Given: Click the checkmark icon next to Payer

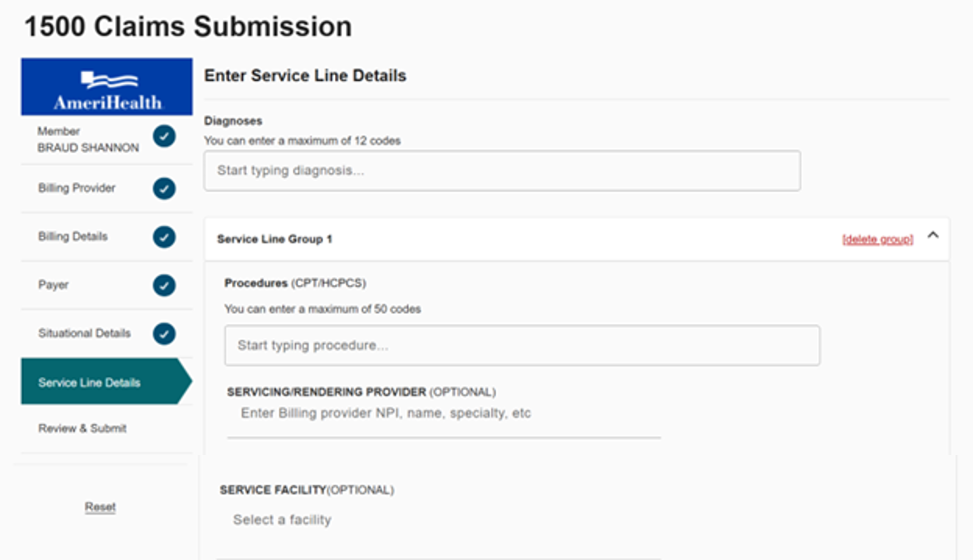Looking at the screenshot, I should click(164, 285).
